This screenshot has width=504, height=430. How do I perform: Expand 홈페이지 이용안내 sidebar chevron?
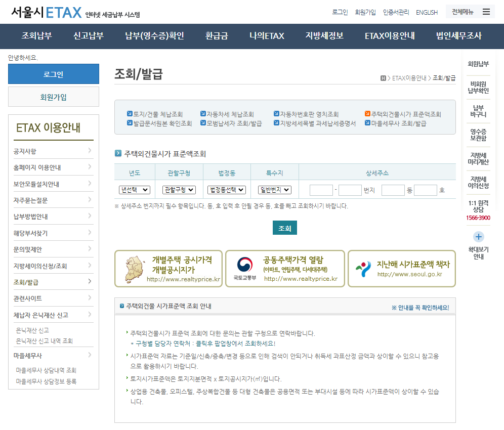coord(90,166)
